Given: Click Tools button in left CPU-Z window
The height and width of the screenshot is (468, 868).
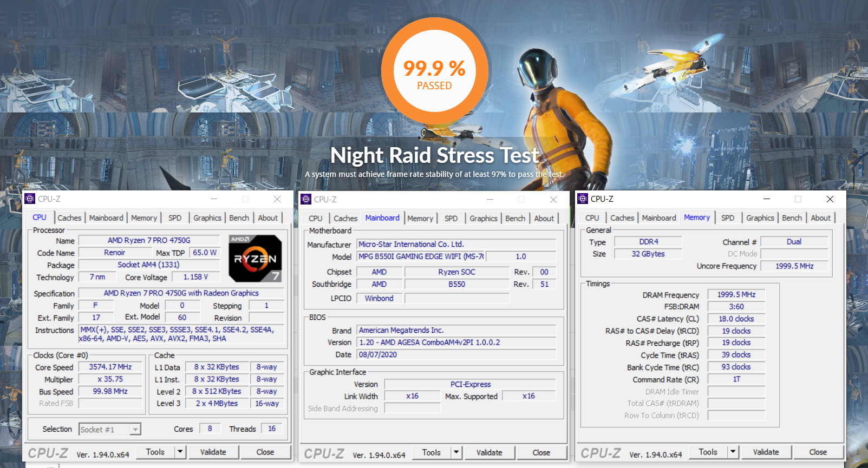Looking at the screenshot, I should 155,452.
